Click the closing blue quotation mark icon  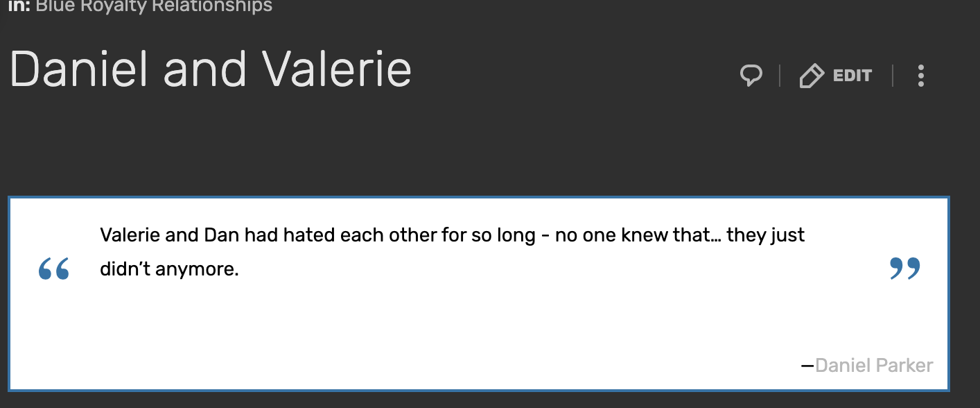pyautogui.click(x=904, y=269)
